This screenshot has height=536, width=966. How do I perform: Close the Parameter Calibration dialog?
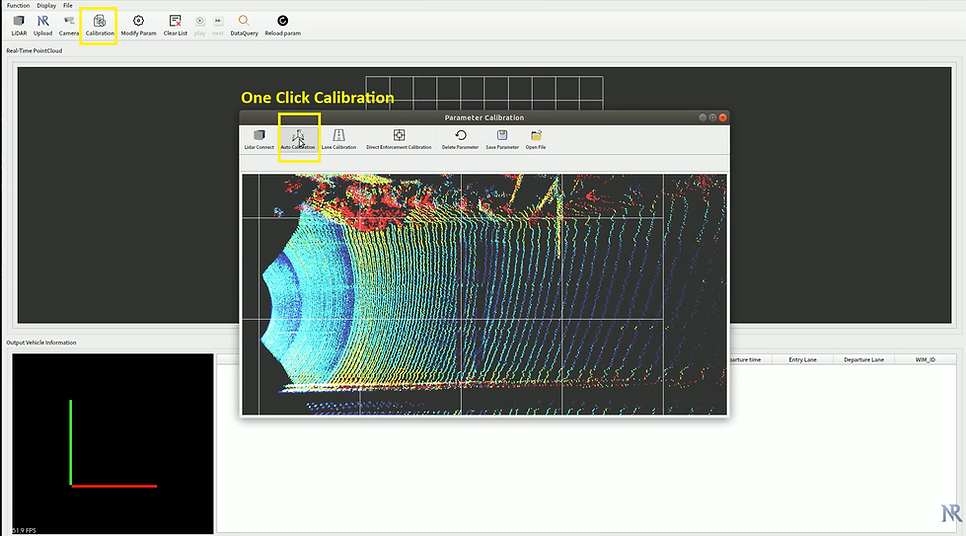click(723, 118)
